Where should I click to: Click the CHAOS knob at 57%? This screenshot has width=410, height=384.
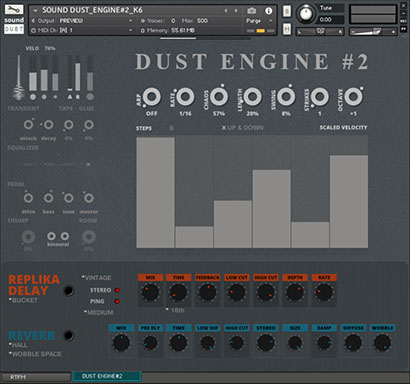click(219, 97)
